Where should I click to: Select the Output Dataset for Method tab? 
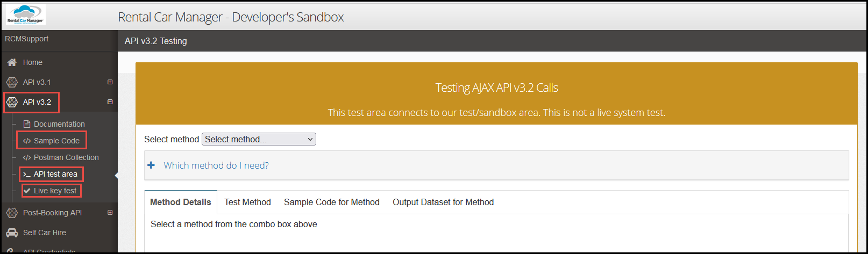click(x=443, y=202)
